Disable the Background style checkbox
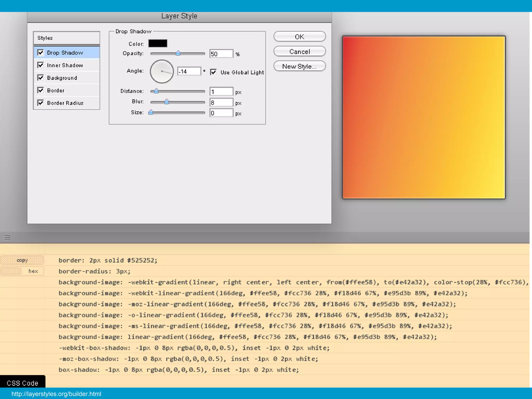The image size is (532, 399). point(41,78)
